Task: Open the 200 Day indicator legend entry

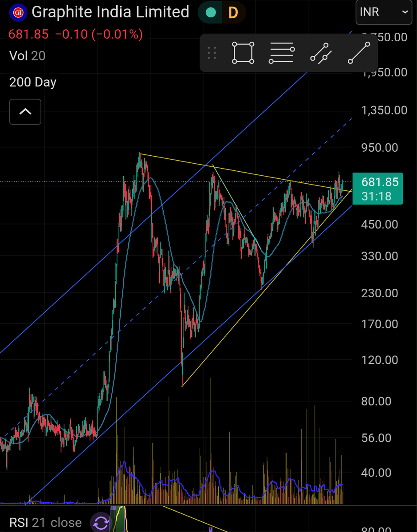Action: [32, 82]
